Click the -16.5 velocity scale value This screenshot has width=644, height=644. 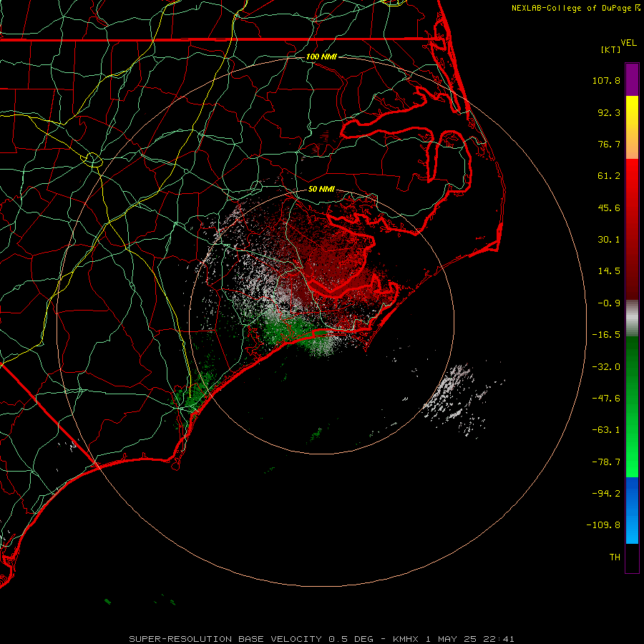tap(606, 335)
